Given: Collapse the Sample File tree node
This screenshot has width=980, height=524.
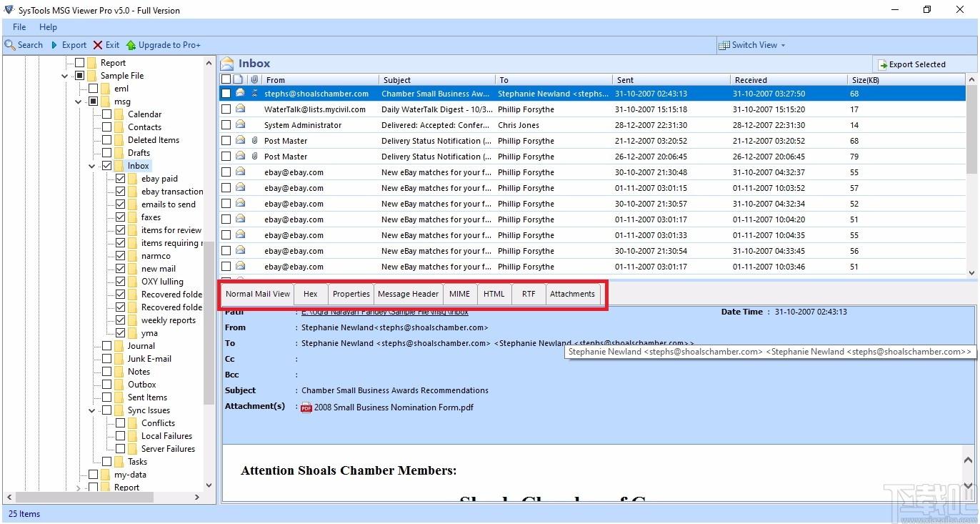Looking at the screenshot, I should [x=65, y=76].
